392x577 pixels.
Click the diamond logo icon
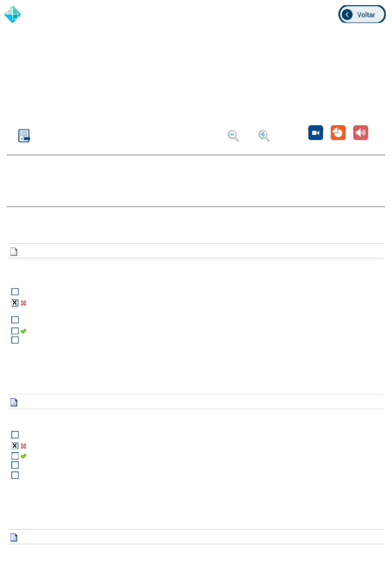[12, 15]
